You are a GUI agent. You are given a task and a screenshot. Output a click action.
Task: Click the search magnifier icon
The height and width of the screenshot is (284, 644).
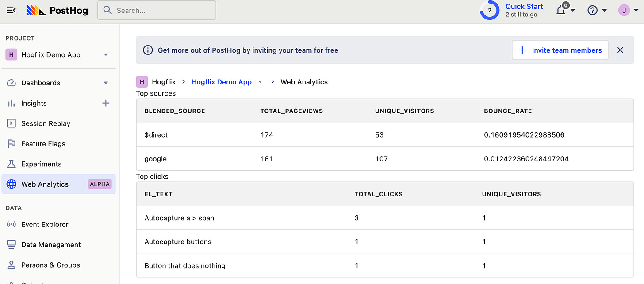[107, 10]
